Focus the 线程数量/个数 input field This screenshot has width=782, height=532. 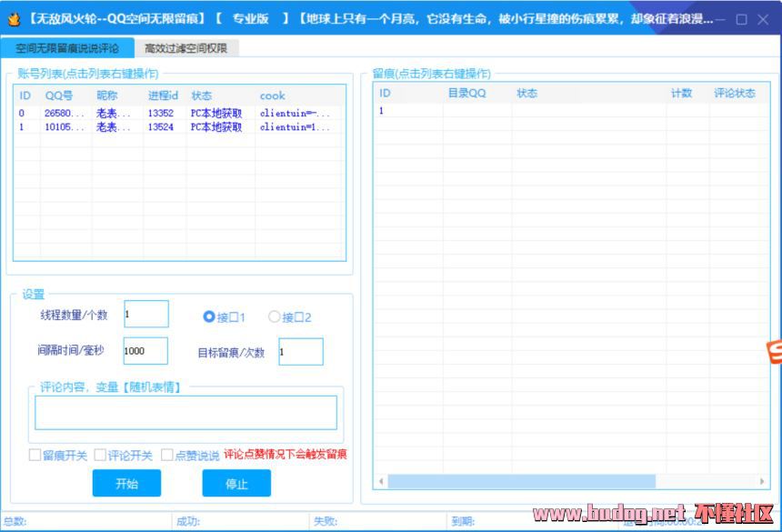146,314
